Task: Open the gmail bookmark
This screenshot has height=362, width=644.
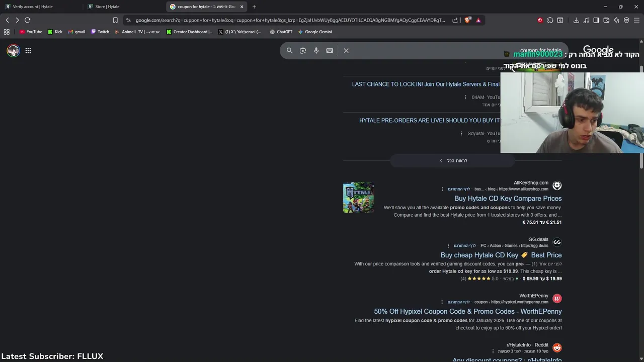Action: (76, 32)
